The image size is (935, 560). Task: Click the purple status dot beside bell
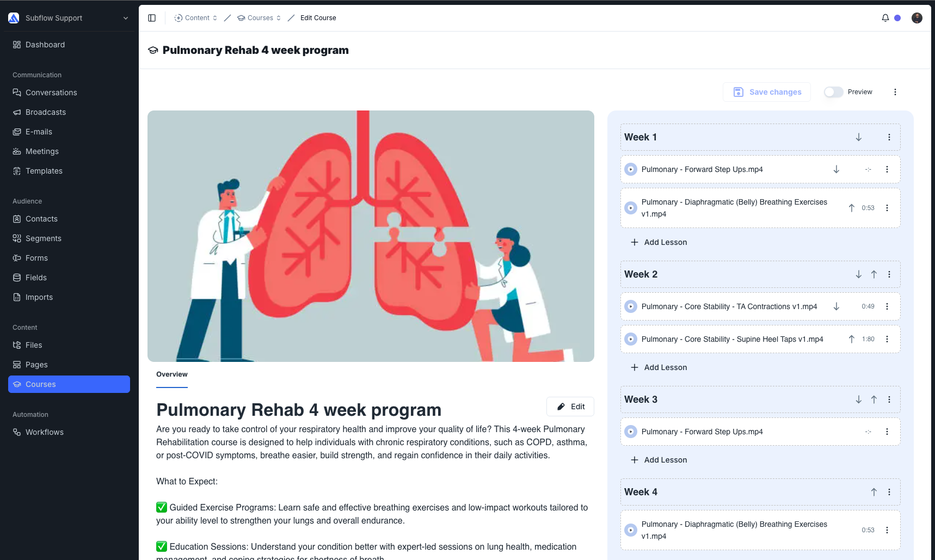(x=897, y=18)
